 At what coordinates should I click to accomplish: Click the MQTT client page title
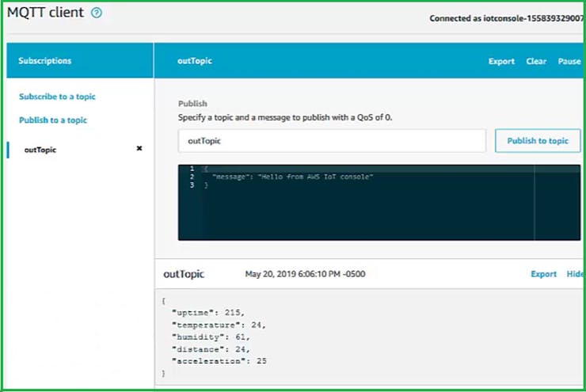click(x=45, y=13)
